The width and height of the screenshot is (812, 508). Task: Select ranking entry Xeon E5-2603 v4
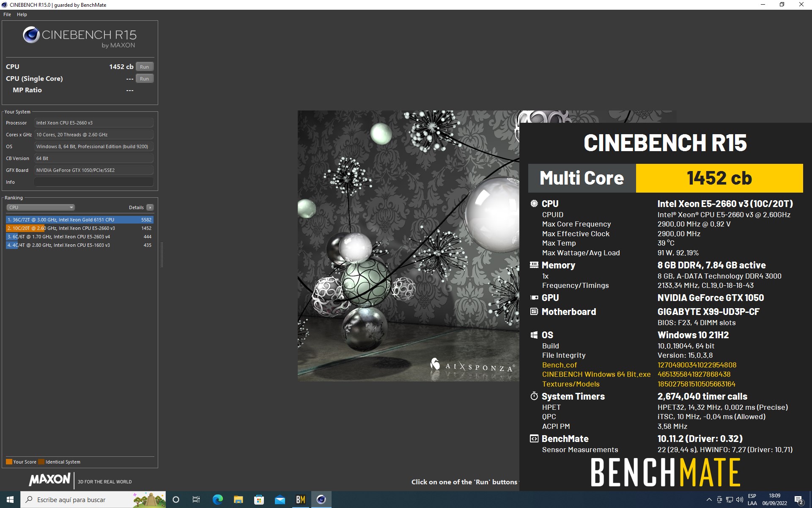point(80,237)
